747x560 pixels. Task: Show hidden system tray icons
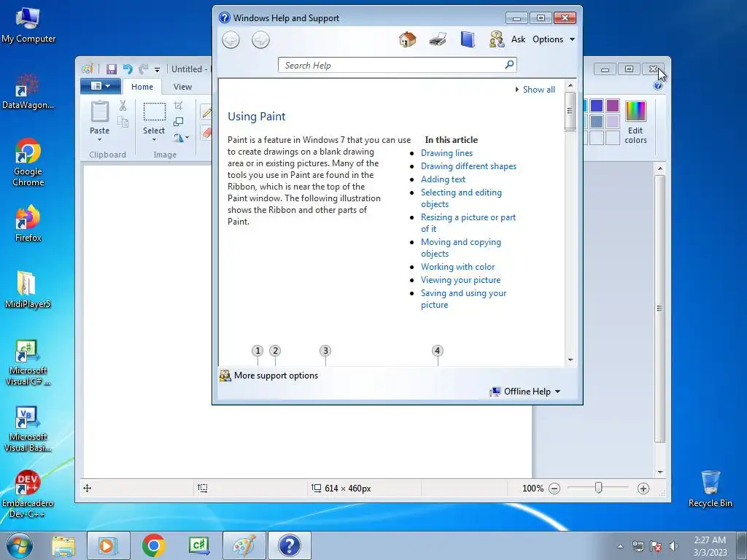620,546
